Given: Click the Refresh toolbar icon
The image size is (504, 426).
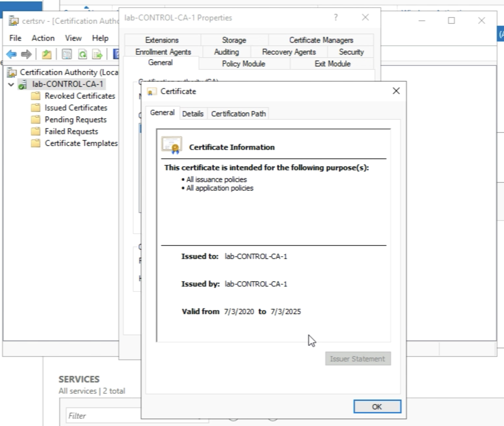Looking at the screenshot, I should (x=82, y=54).
